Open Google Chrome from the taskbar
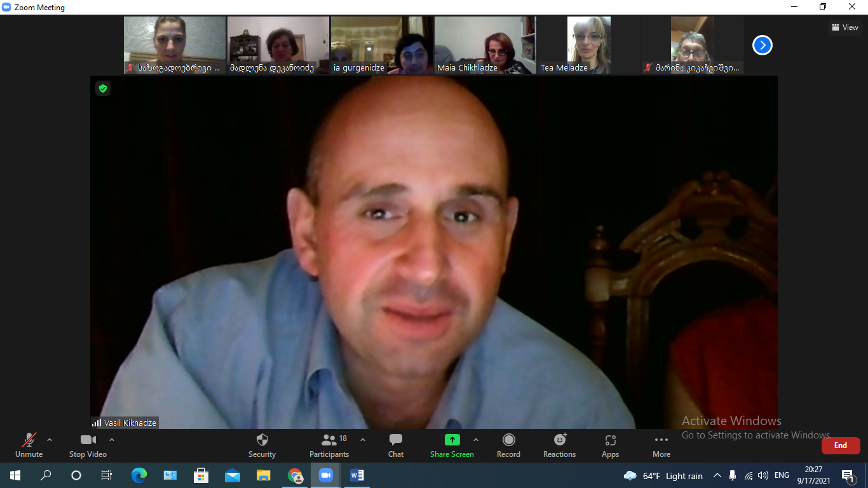Viewport: 868px width, 488px height. tap(295, 475)
